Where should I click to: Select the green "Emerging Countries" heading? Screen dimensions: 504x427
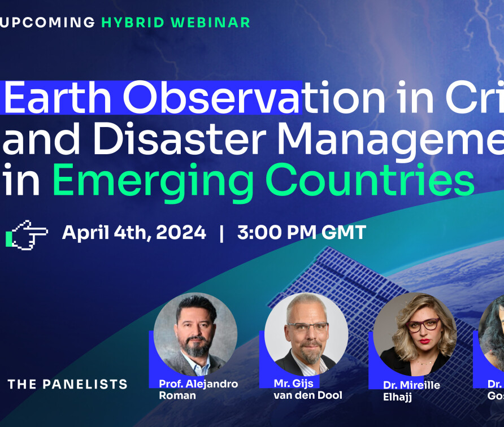click(263, 181)
